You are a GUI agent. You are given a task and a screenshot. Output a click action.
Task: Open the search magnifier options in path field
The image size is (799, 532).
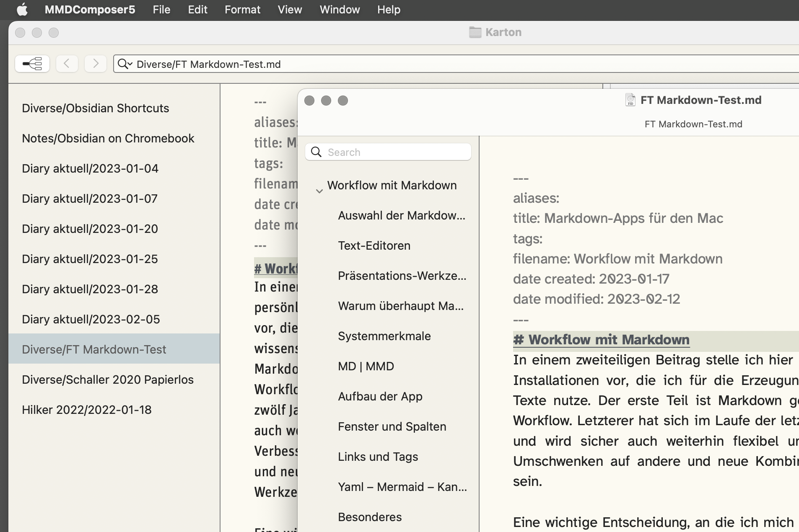click(x=125, y=64)
